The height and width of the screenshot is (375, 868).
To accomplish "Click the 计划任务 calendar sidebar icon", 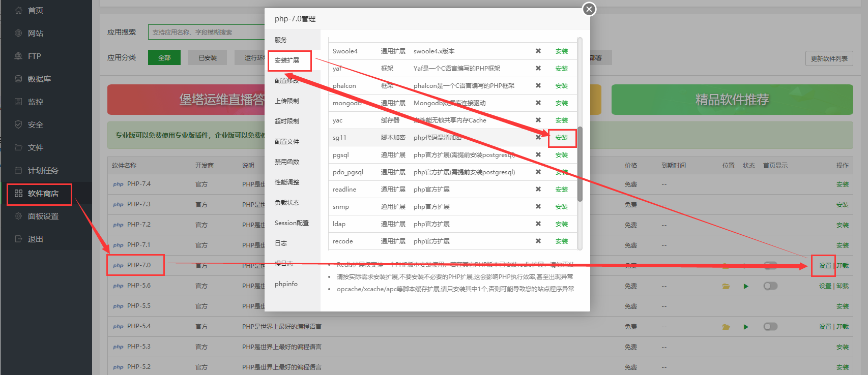I will click(18, 170).
